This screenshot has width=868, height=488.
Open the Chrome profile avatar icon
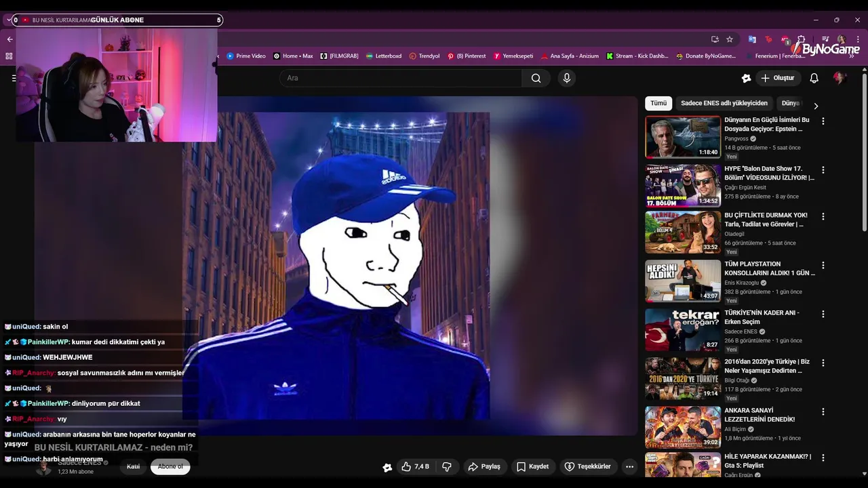click(x=841, y=39)
